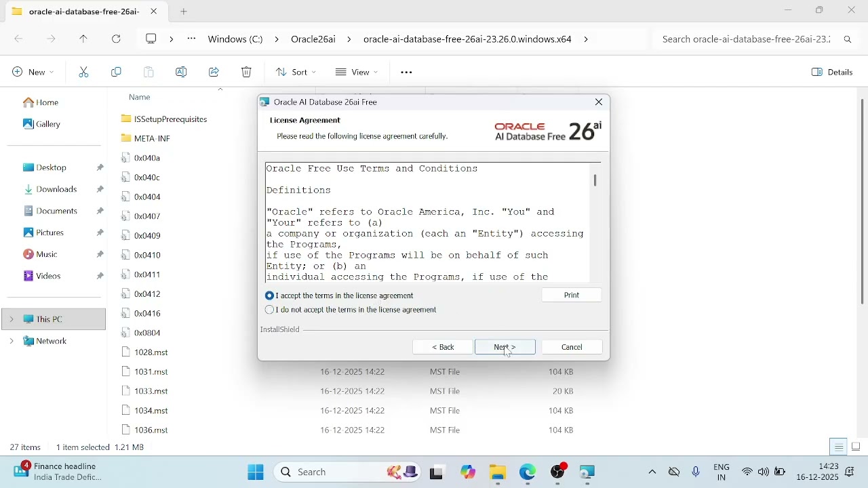This screenshot has height=488, width=868.
Task: Click the Cut icon in File Explorer toolbar
Action: [84, 73]
